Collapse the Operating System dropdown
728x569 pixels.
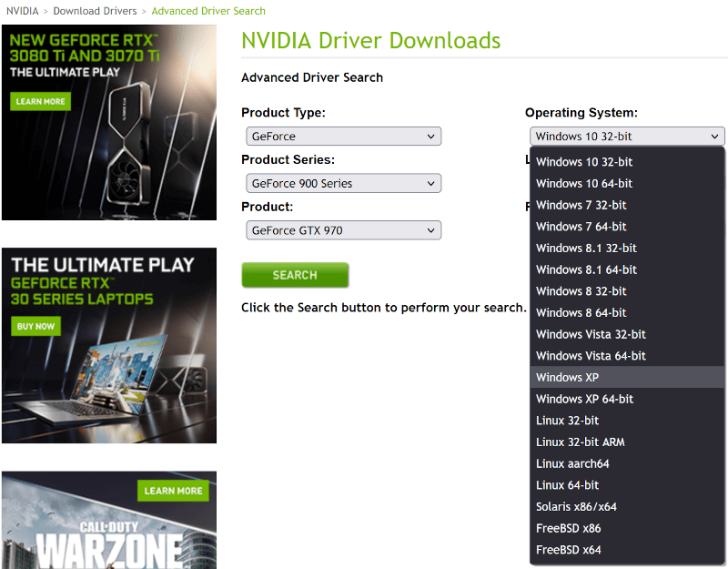tap(626, 136)
